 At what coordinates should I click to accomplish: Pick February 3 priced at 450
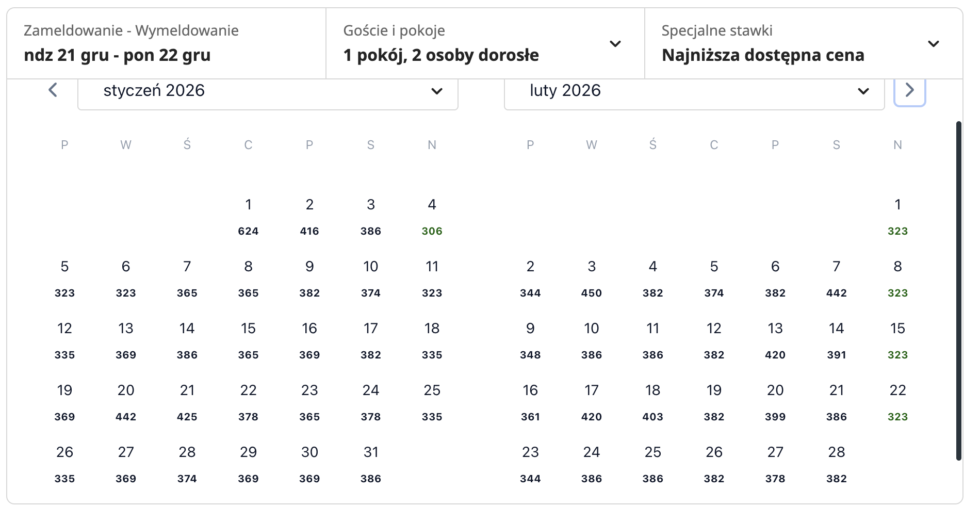pos(592,277)
